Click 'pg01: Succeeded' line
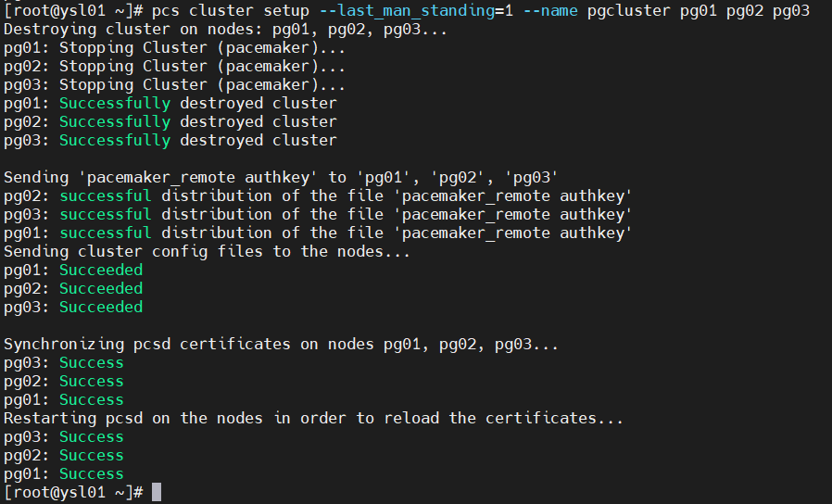The image size is (832, 504). coord(73,270)
